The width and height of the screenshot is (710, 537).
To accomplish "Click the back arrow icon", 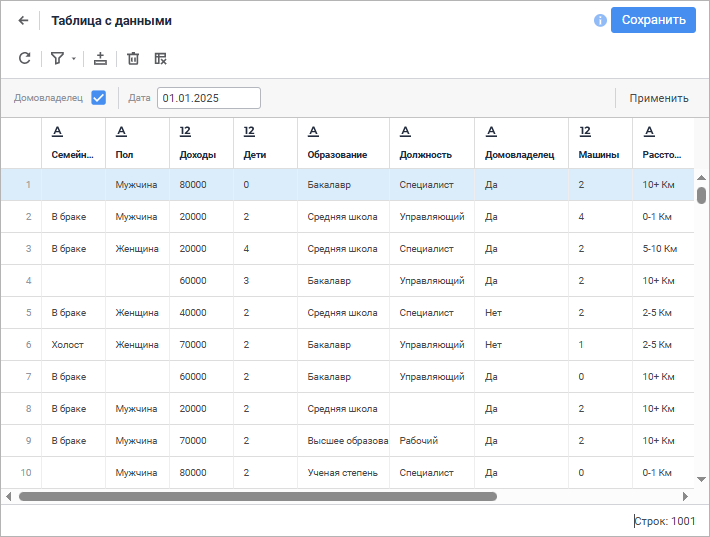I will coord(24,20).
